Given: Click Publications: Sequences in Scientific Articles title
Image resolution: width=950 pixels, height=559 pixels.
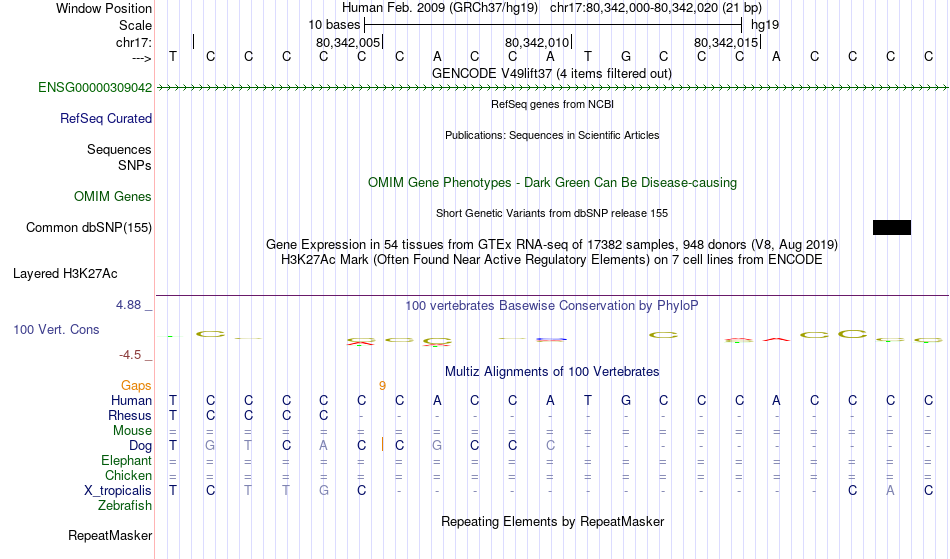Looking at the screenshot, I should pyautogui.click(x=552, y=135).
